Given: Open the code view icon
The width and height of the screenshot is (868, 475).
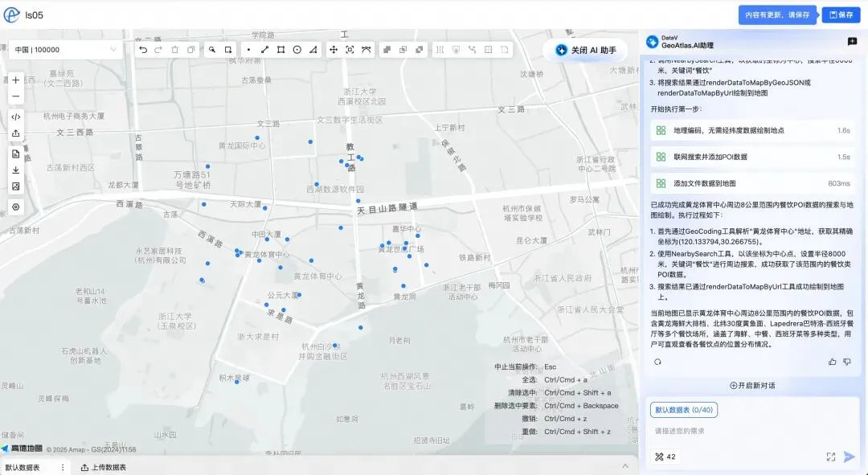Looking at the screenshot, I should (15, 117).
